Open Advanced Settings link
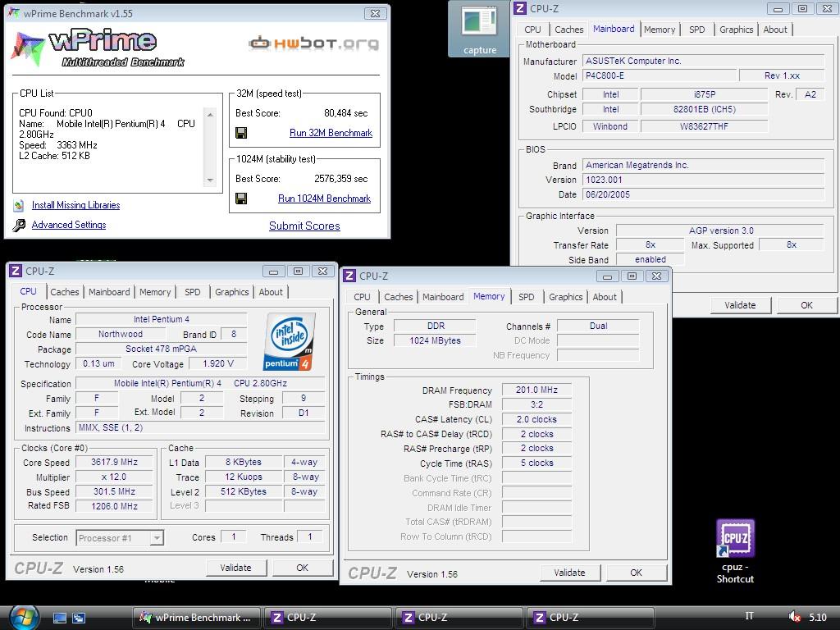The width and height of the screenshot is (840, 630). click(x=69, y=225)
